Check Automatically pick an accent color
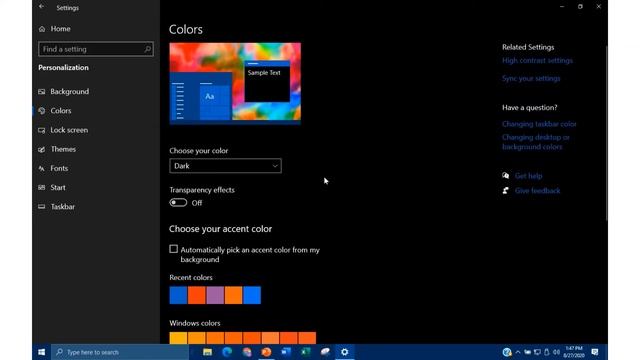Image resolution: width=640 pixels, height=360 pixels. 173,249
